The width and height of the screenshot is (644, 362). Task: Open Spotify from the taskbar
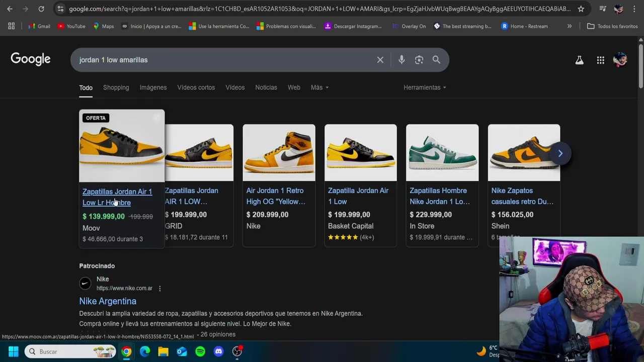click(200, 351)
